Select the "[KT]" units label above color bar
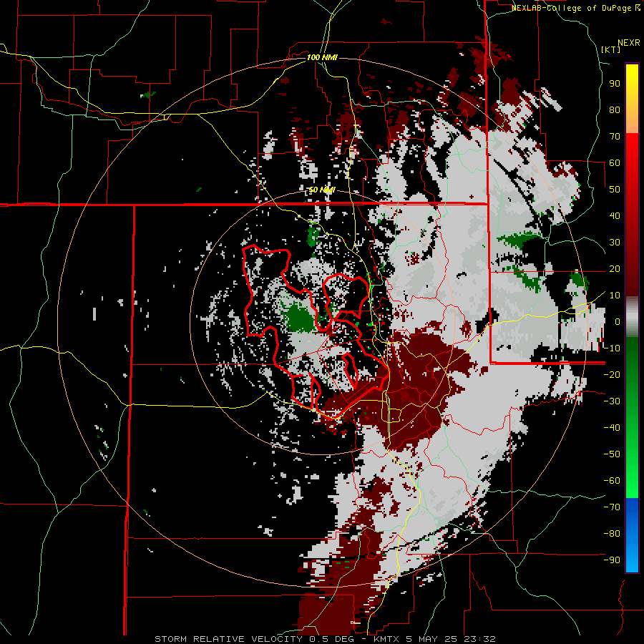Screen dimensions: 644x644 tap(611, 49)
